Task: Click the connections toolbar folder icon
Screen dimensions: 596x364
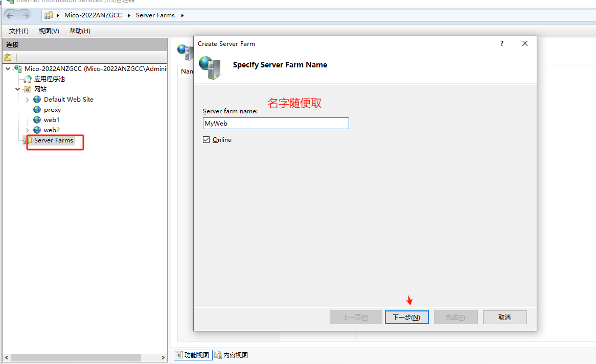Action: click(8, 57)
